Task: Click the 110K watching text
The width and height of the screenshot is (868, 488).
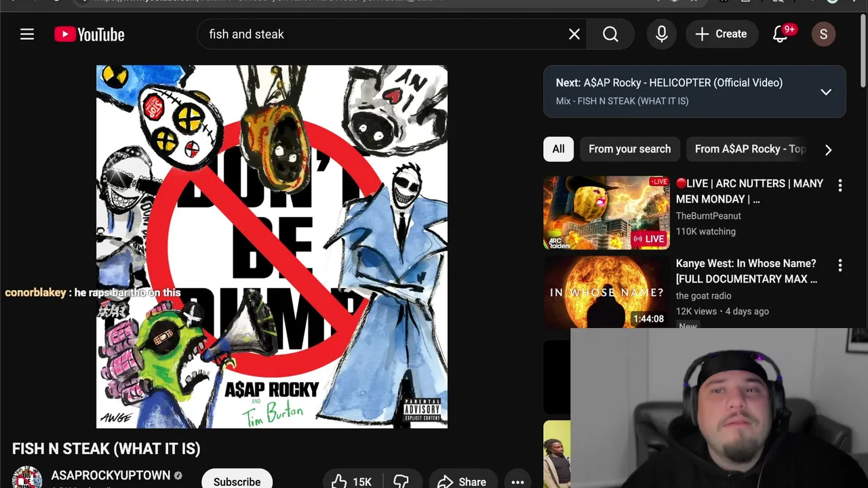Action: 705,232
